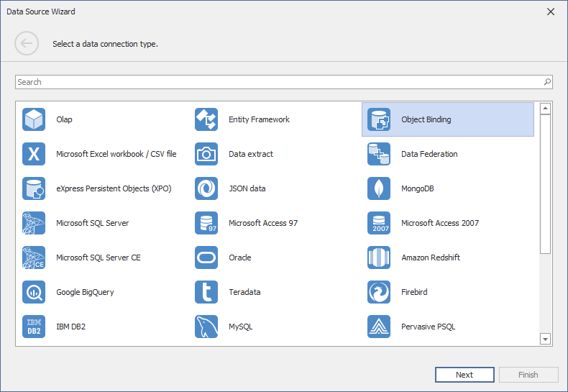This screenshot has width=568, height=392.
Task: Select the Firebird icon
Action: pos(379,292)
